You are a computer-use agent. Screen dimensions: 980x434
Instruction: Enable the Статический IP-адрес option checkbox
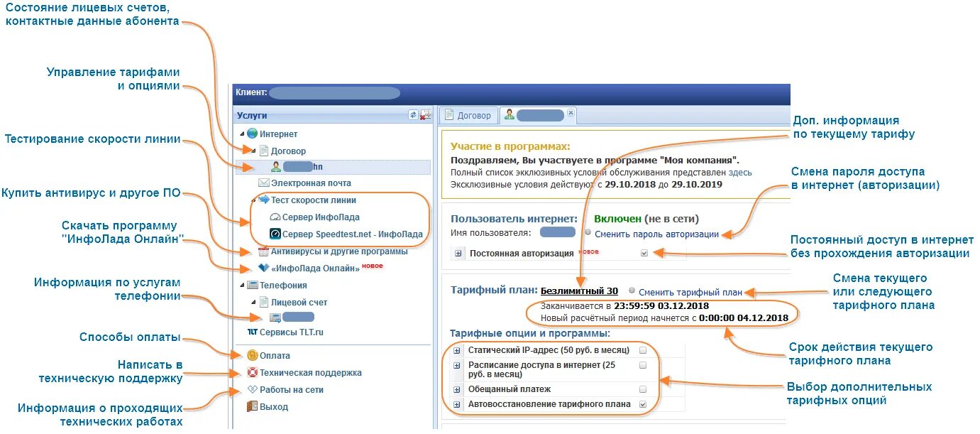pos(643,350)
